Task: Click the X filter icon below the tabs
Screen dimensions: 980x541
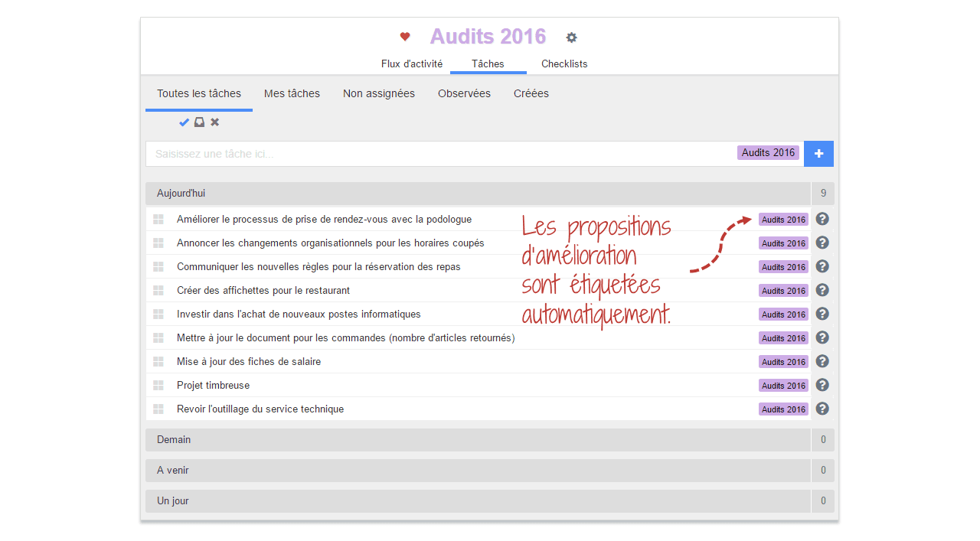Action: click(x=215, y=122)
